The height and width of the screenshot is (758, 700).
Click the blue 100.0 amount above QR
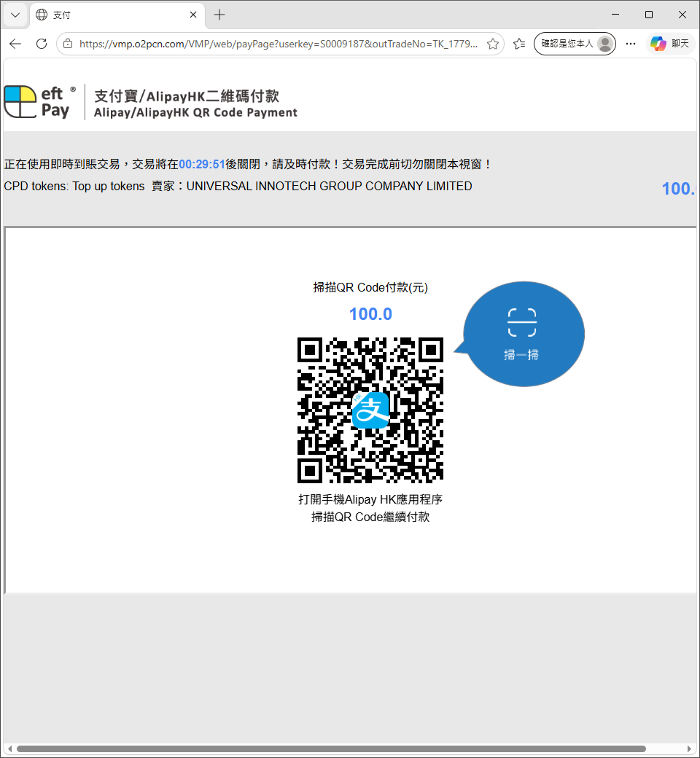tap(370, 314)
